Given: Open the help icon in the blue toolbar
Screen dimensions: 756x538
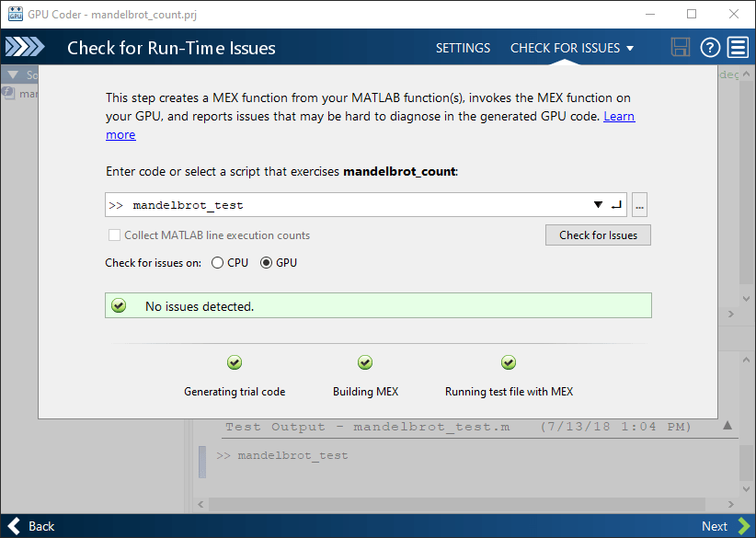Looking at the screenshot, I should coord(709,47).
